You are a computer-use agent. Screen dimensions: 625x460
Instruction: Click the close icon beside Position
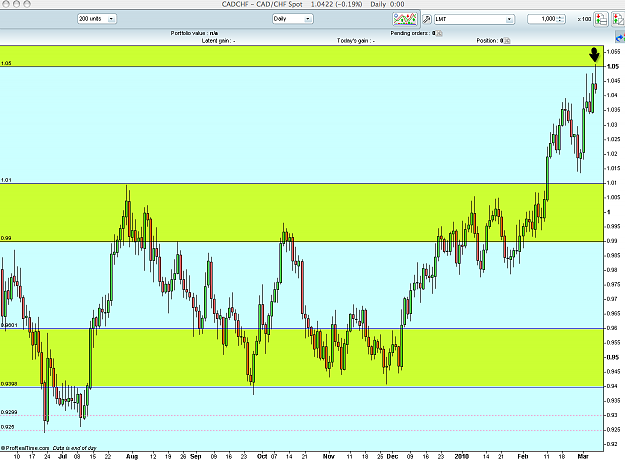507,41
